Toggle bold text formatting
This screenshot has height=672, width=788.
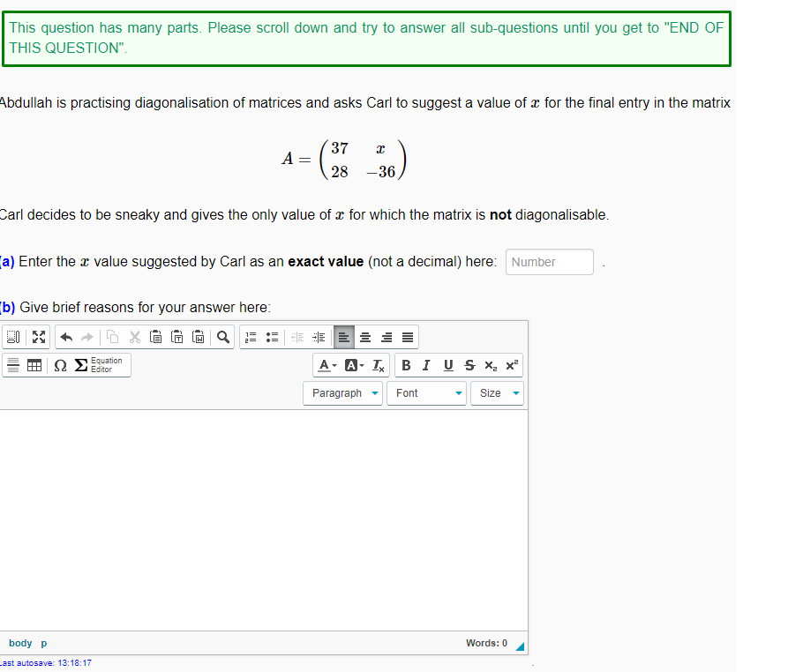click(x=406, y=364)
